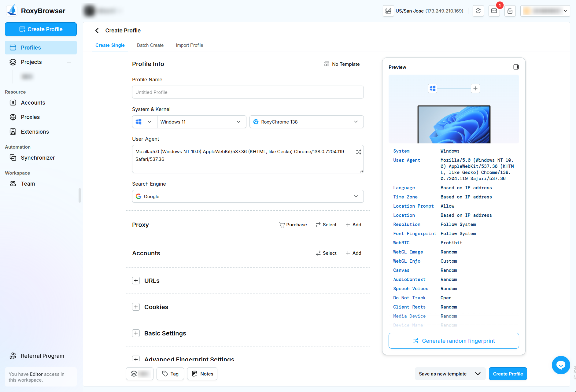
Task: Select Accounts in the Resource sidebar
Action: [33, 102]
